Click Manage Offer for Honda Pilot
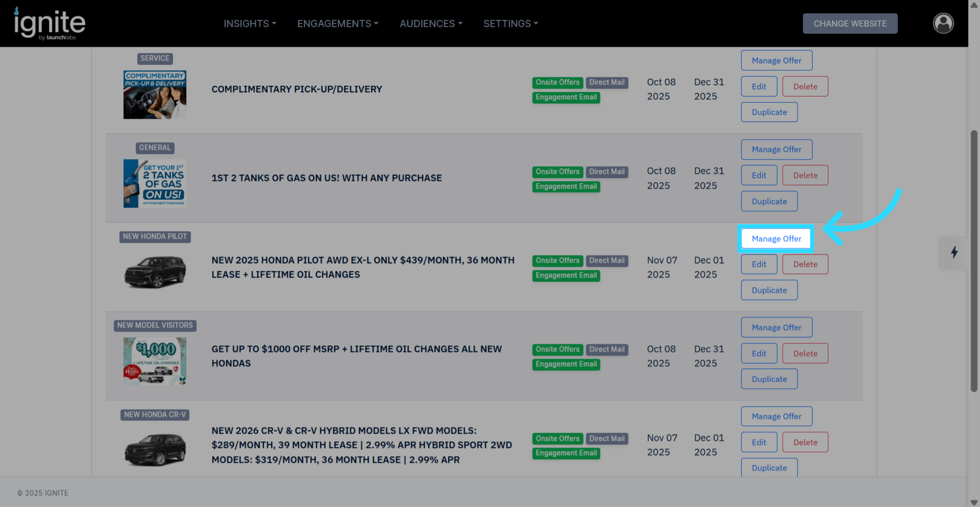This screenshot has height=507, width=980. pyautogui.click(x=776, y=238)
